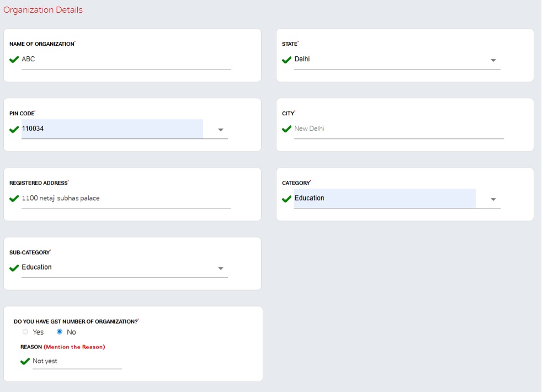553x392 pixels.
Task: Open the State dropdown
Action: point(493,60)
